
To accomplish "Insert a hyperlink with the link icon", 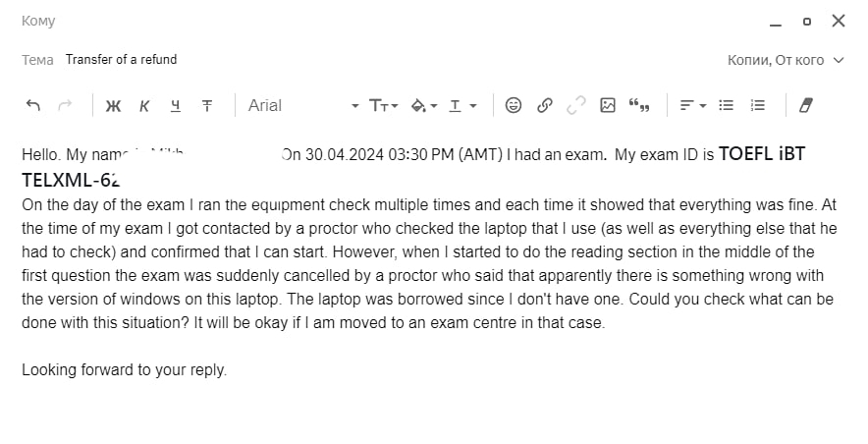I will (545, 105).
